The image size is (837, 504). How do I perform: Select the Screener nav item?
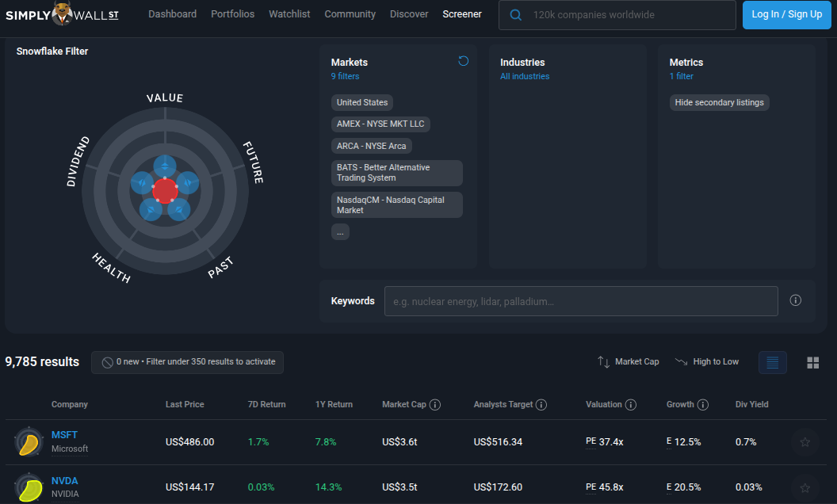(x=462, y=14)
